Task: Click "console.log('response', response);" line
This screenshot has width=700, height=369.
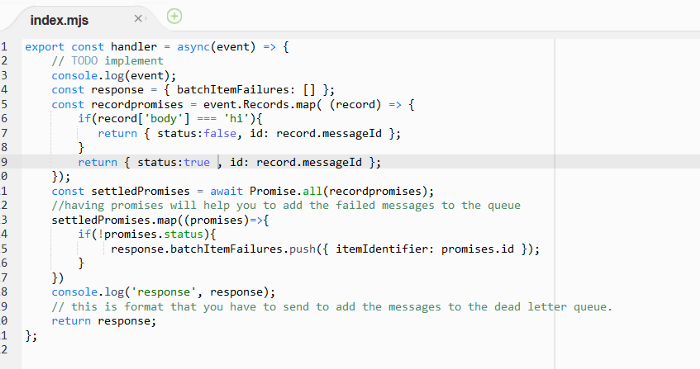Action: point(163,292)
